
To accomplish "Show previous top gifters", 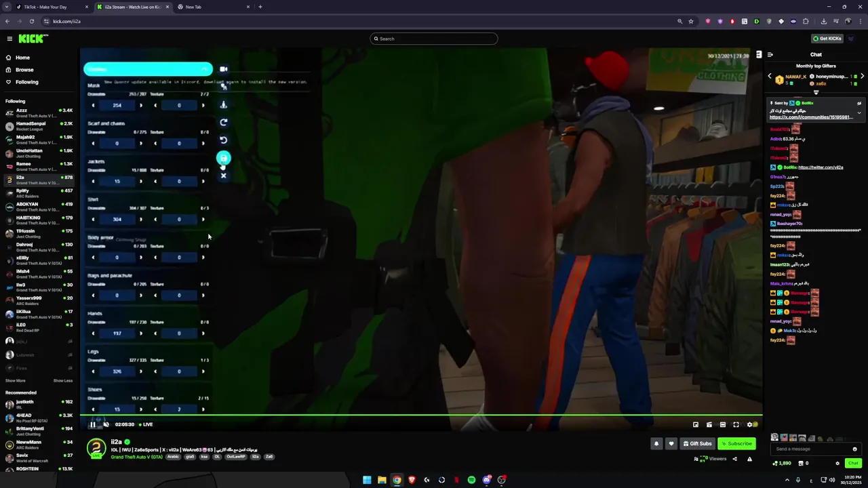I will click(x=770, y=77).
